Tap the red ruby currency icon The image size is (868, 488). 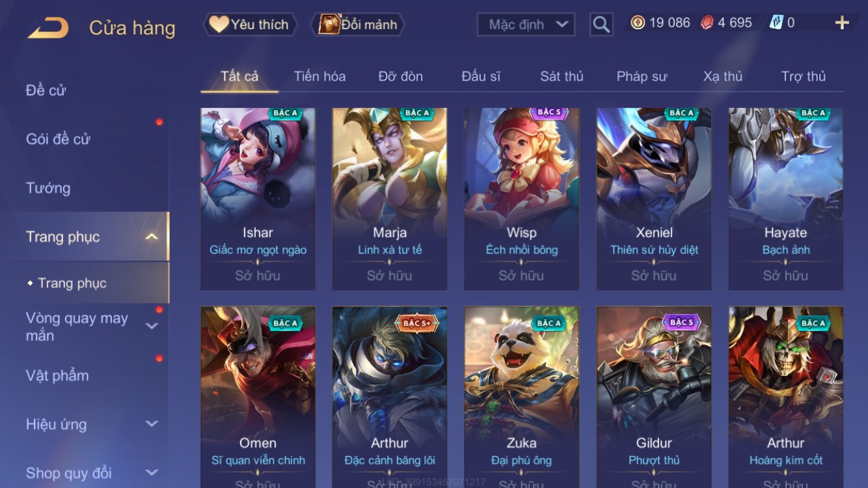[x=707, y=23]
